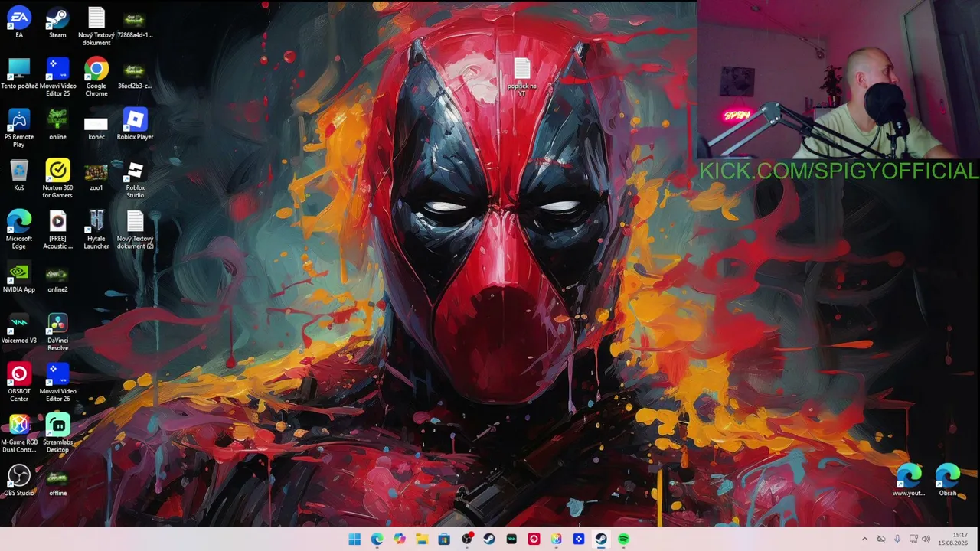Viewport: 980px width, 551px height.
Task: Open the EA desktop shortcut
Action: [x=19, y=22]
